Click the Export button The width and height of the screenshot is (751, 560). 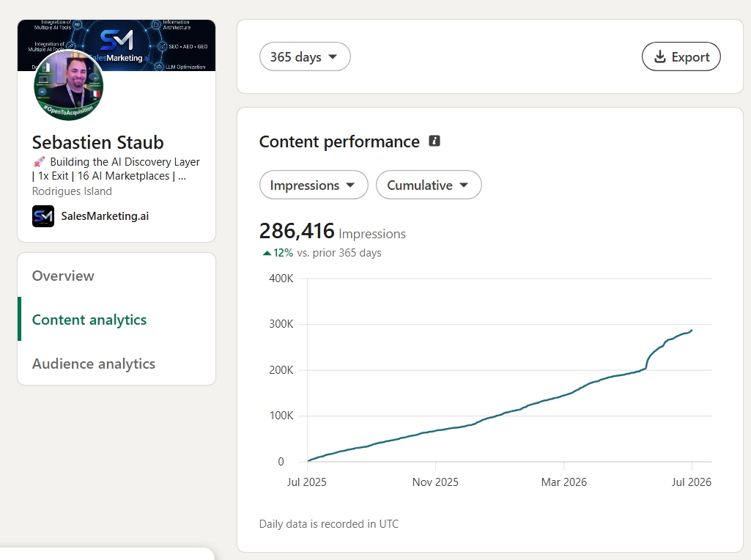pos(681,56)
